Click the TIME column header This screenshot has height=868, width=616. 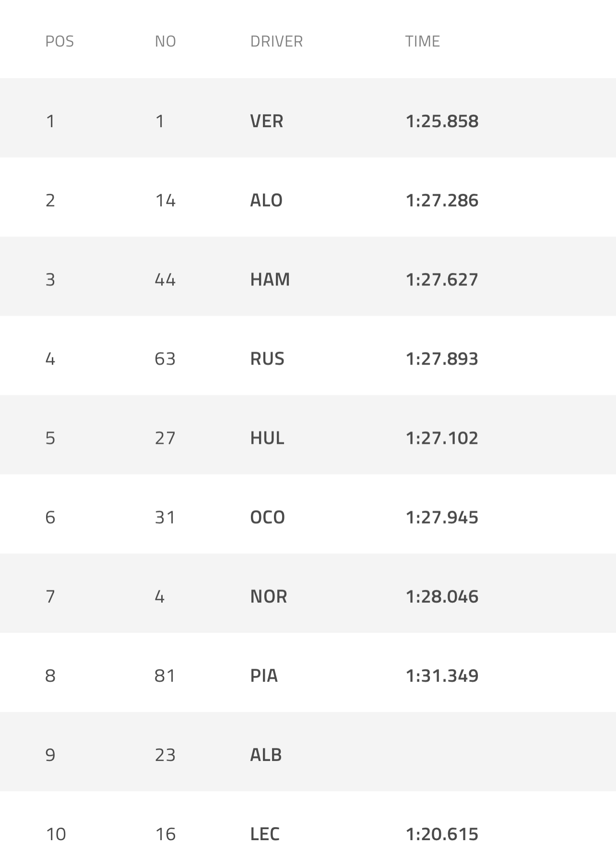(x=422, y=42)
